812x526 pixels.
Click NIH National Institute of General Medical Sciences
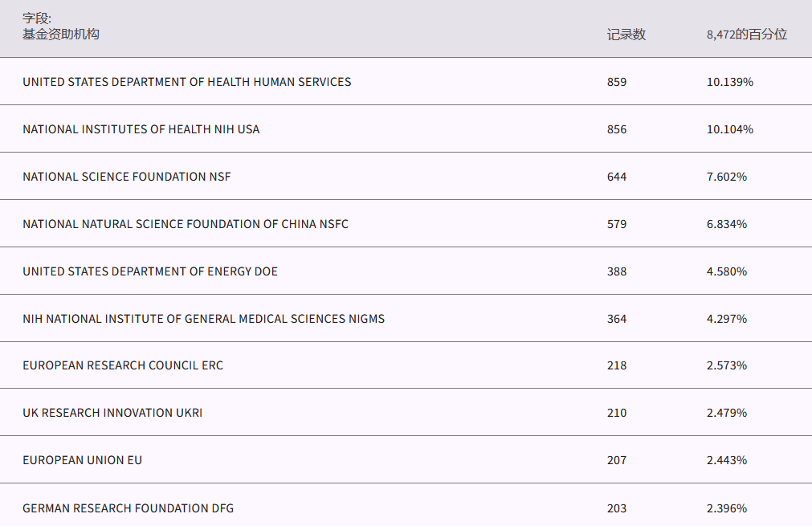[203, 319]
